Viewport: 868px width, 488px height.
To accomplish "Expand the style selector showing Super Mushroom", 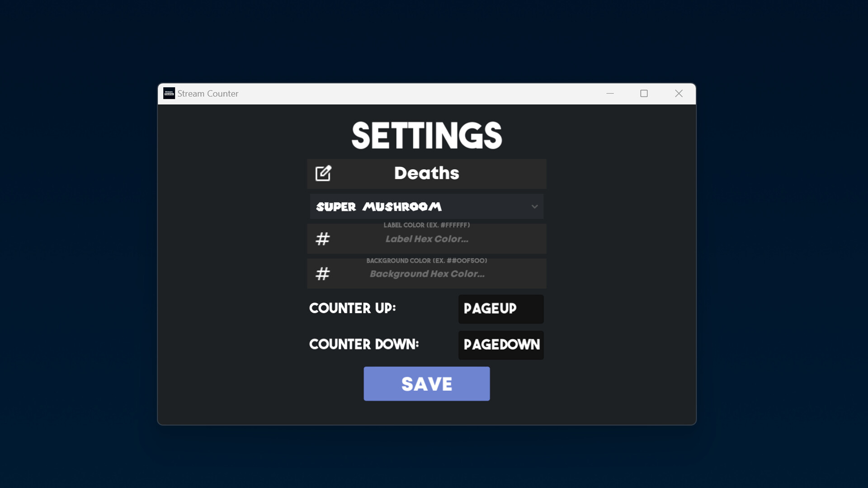I will [426, 206].
